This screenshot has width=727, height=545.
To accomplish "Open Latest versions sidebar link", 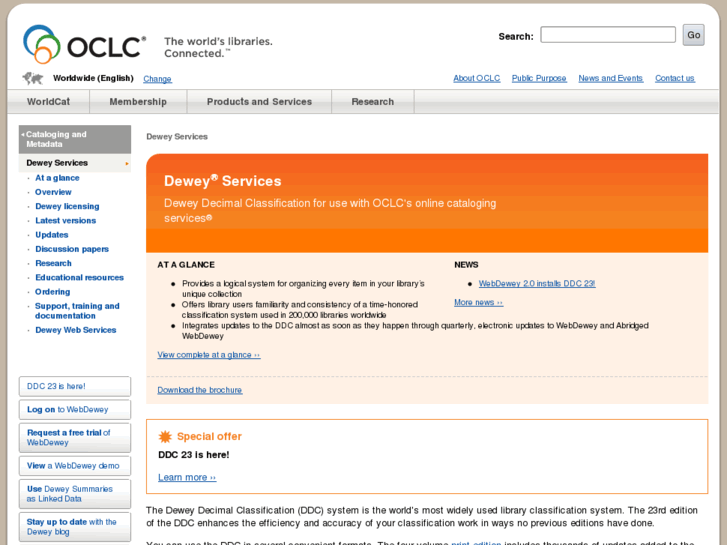I will coord(65,221).
